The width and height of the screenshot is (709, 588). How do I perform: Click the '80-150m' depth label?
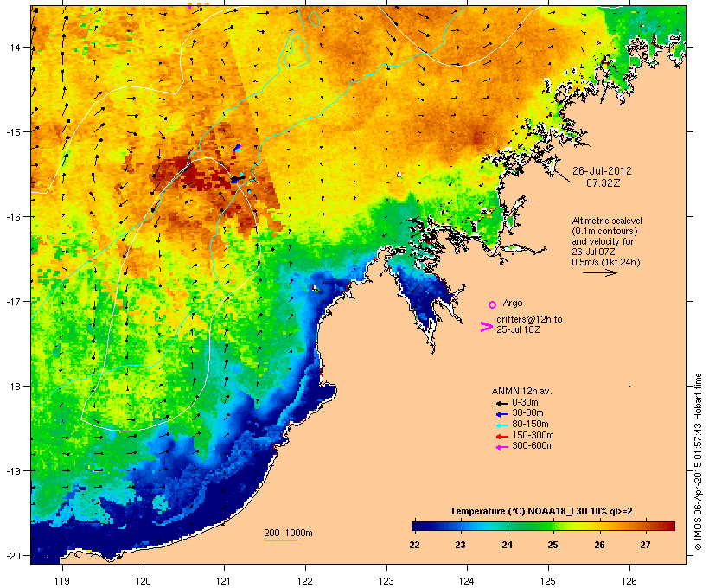click(x=530, y=425)
